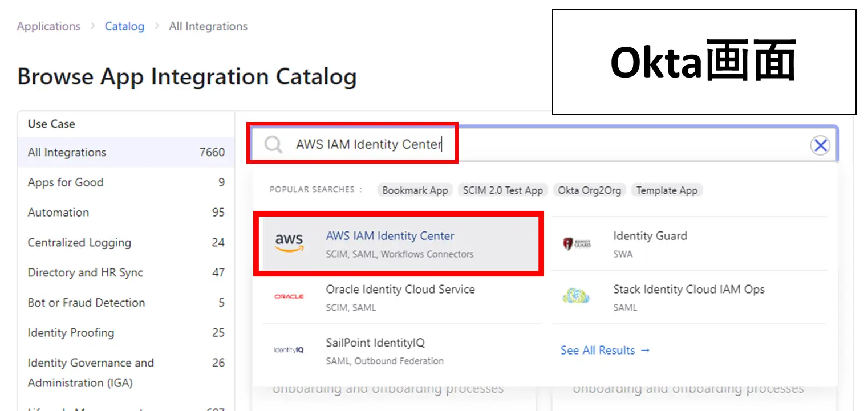Select Automation use case filter
This screenshot has height=411, width=868.
pos(126,212)
